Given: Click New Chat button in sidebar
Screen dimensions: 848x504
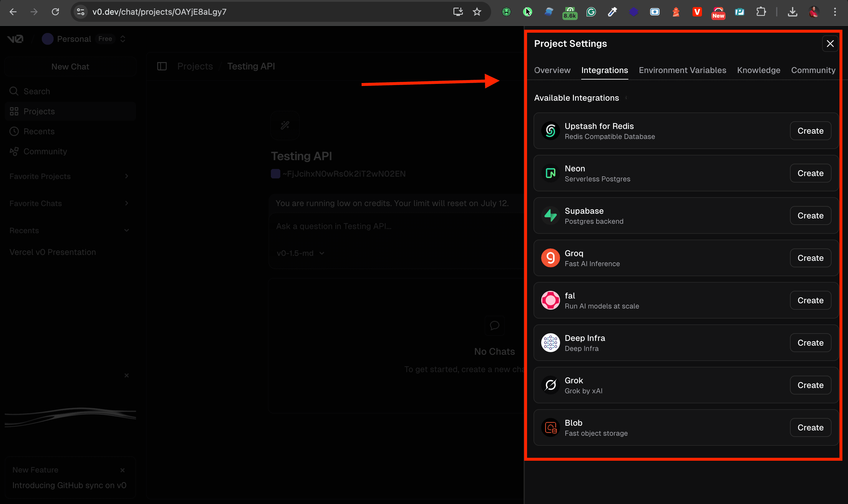Looking at the screenshot, I should 70,67.
